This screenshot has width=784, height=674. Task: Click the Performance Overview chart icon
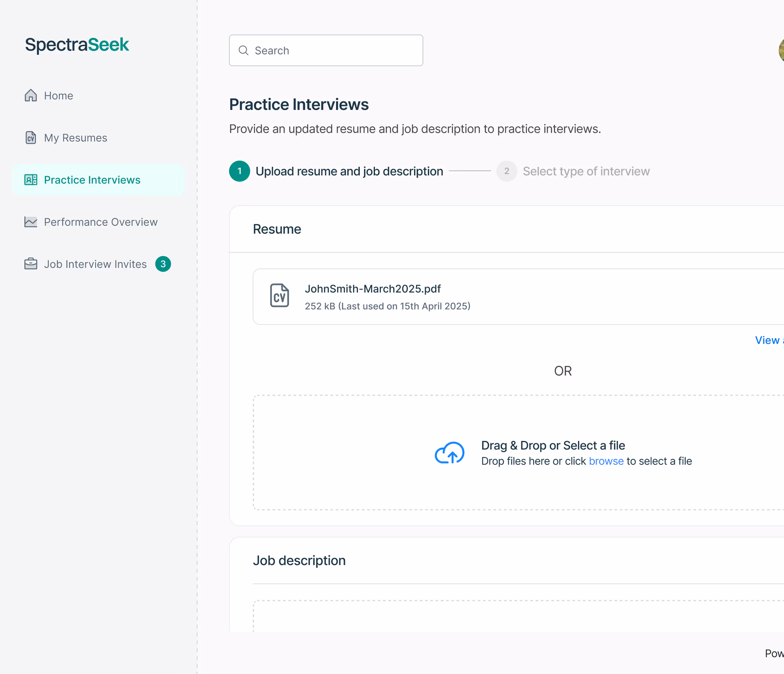(31, 222)
